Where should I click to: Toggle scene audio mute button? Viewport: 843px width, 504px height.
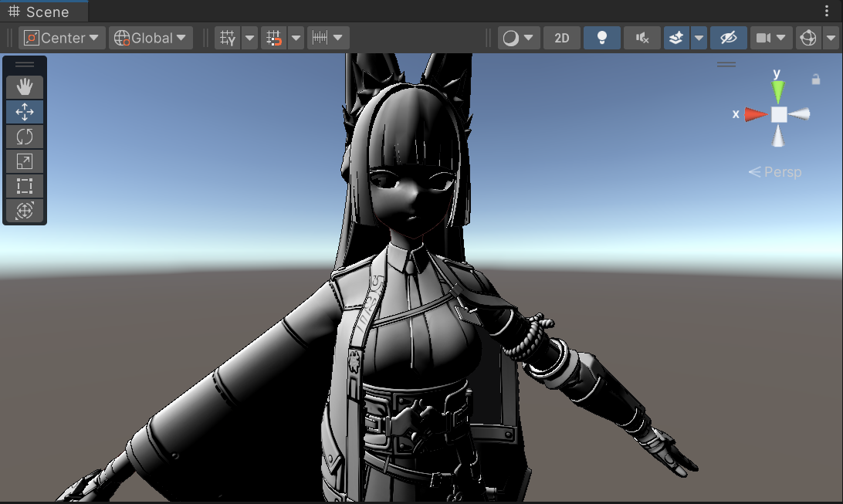click(x=642, y=38)
